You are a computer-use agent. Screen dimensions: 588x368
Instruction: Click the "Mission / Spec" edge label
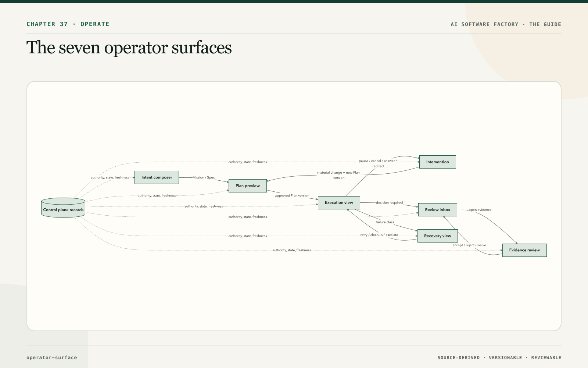(204, 177)
